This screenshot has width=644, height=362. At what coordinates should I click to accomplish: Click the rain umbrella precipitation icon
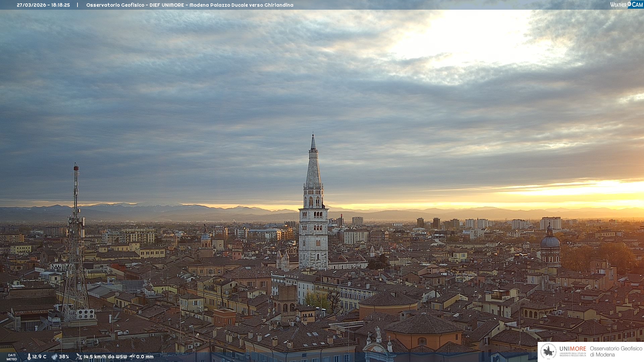click(x=132, y=357)
